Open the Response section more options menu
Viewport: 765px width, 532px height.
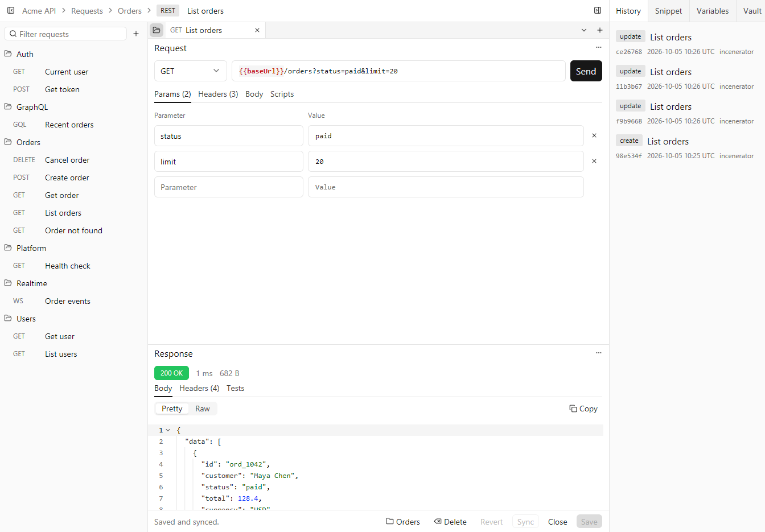pos(599,353)
